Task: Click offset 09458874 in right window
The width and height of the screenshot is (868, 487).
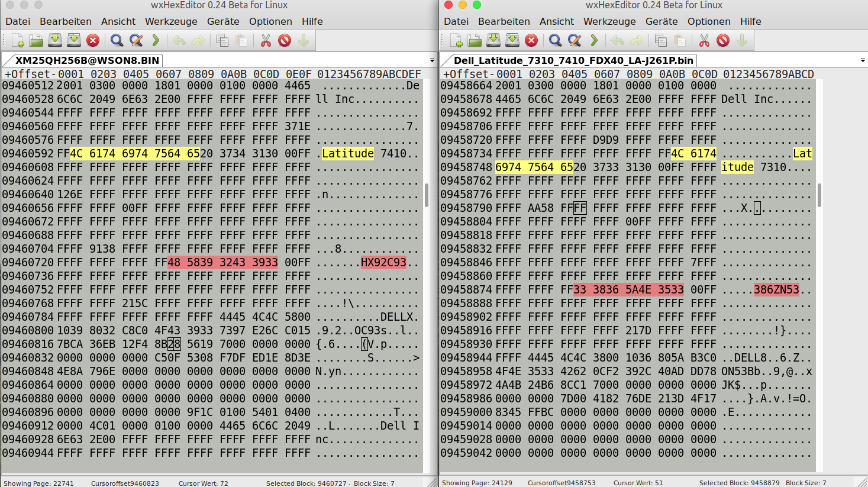Action: (x=467, y=289)
